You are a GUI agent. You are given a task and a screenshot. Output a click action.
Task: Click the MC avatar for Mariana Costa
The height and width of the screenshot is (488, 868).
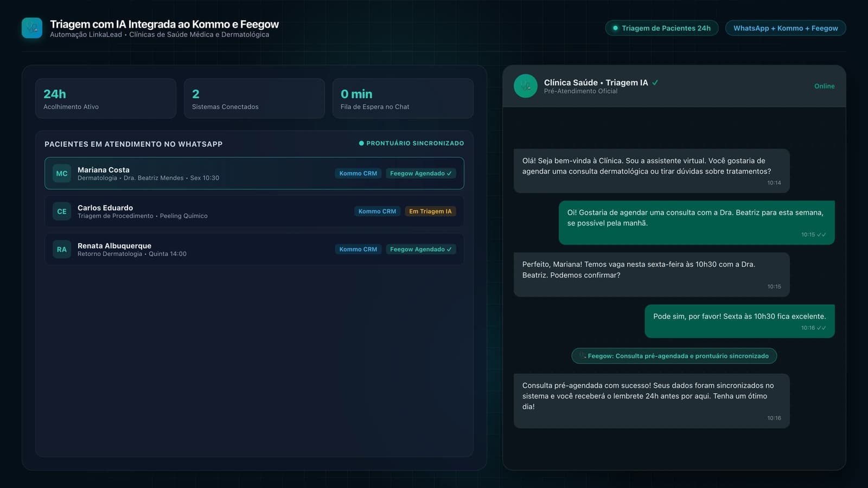point(62,174)
